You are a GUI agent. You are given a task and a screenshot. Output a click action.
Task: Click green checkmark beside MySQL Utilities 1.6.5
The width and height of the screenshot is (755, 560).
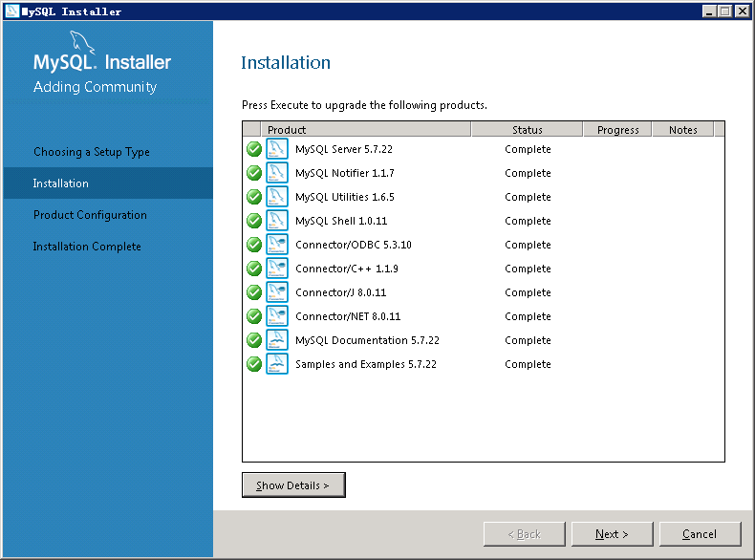click(x=254, y=197)
